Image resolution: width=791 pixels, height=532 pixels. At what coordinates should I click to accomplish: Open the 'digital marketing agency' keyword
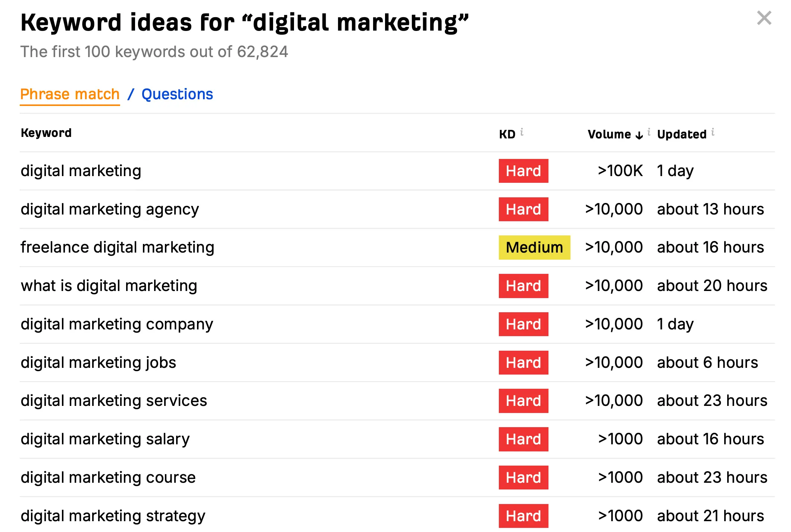pos(110,209)
